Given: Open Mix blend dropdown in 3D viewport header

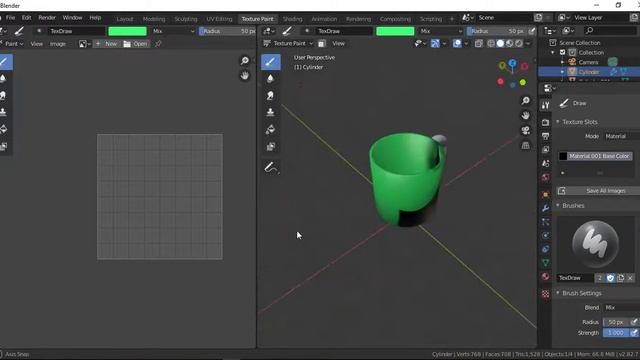Looking at the screenshot, I should coord(441,31).
